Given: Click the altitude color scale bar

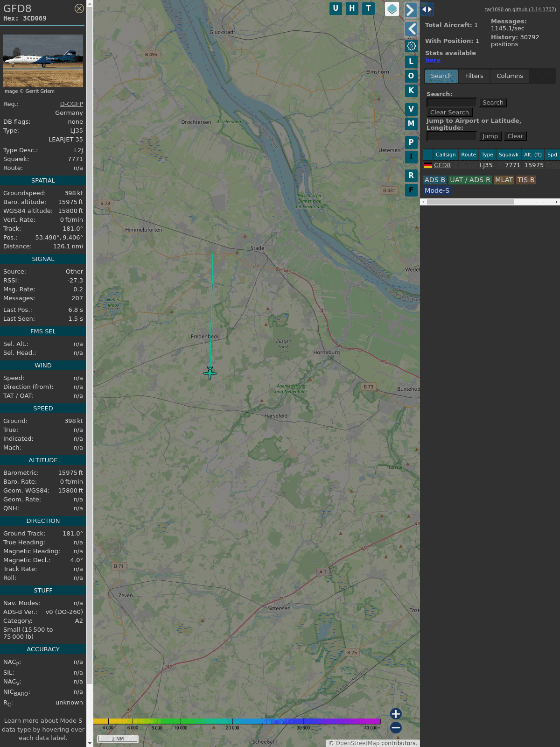Looking at the screenshot, I should (x=237, y=721).
